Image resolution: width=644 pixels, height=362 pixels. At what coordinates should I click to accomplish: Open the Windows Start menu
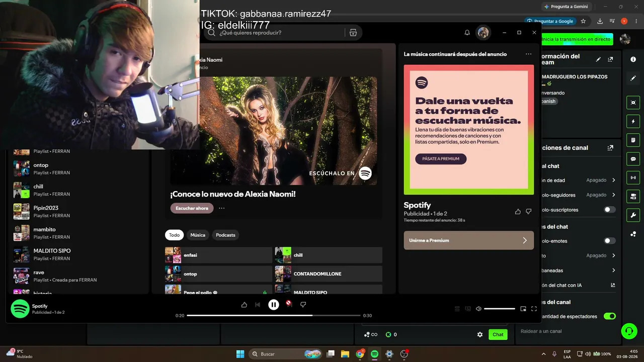[240, 354]
